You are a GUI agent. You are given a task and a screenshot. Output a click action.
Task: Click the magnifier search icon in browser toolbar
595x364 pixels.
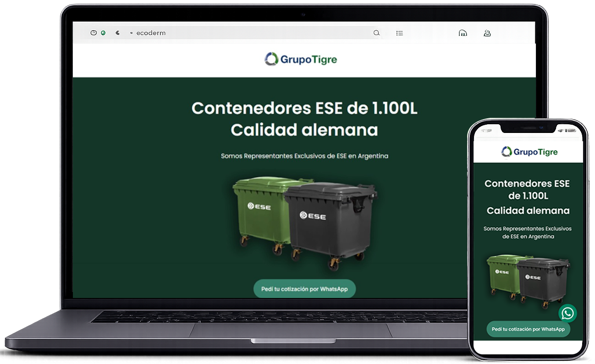[x=376, y=33]
